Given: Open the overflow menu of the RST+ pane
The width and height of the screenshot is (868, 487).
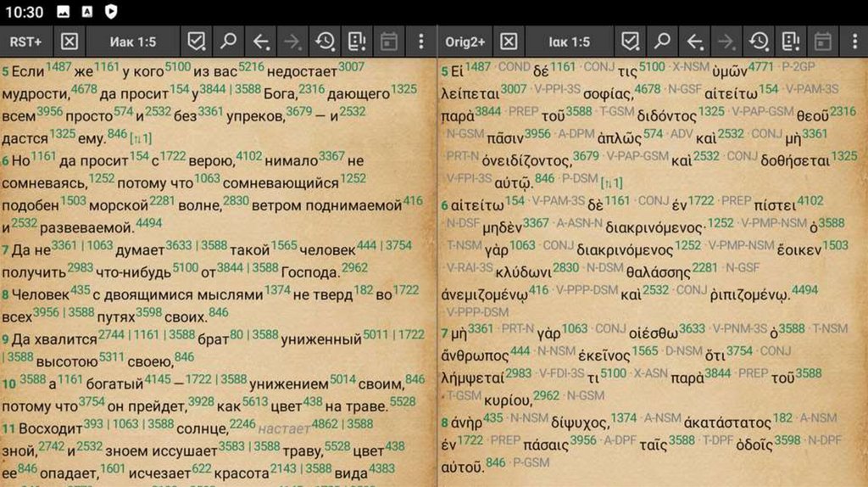Looking at the screenshot, I should (421, 41).
